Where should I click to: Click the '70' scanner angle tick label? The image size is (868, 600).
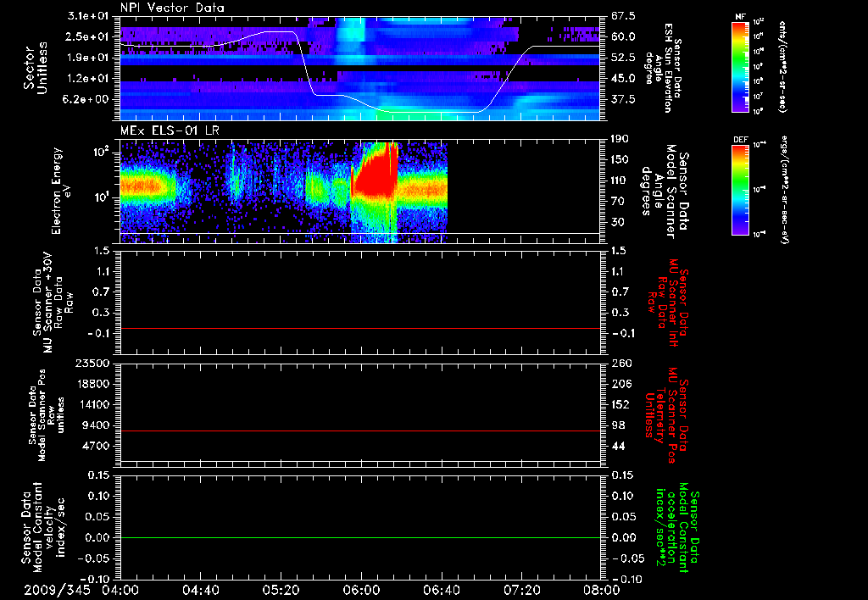(x=617, y=202)
